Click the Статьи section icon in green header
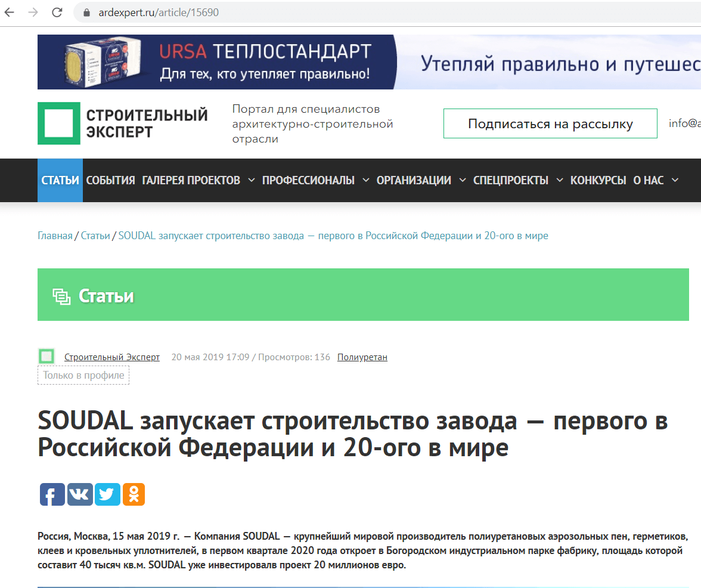Screen dimensions: 701x588 pos(62,296)
